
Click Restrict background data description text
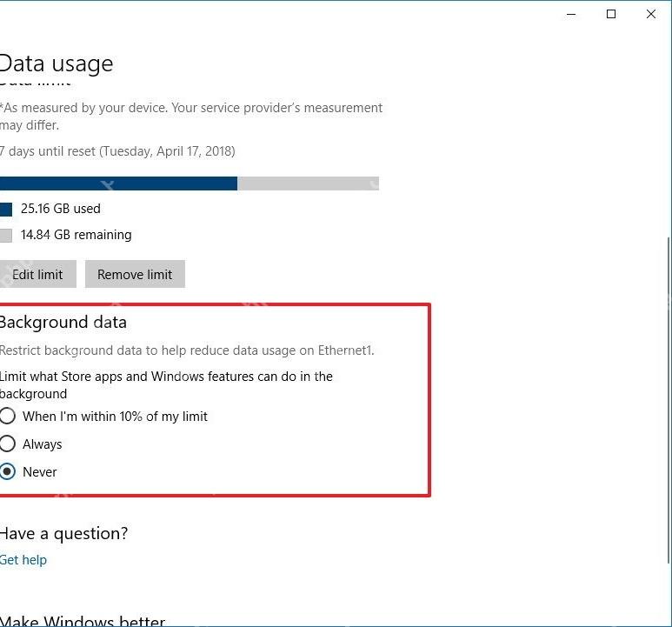(x=187, y=350)
